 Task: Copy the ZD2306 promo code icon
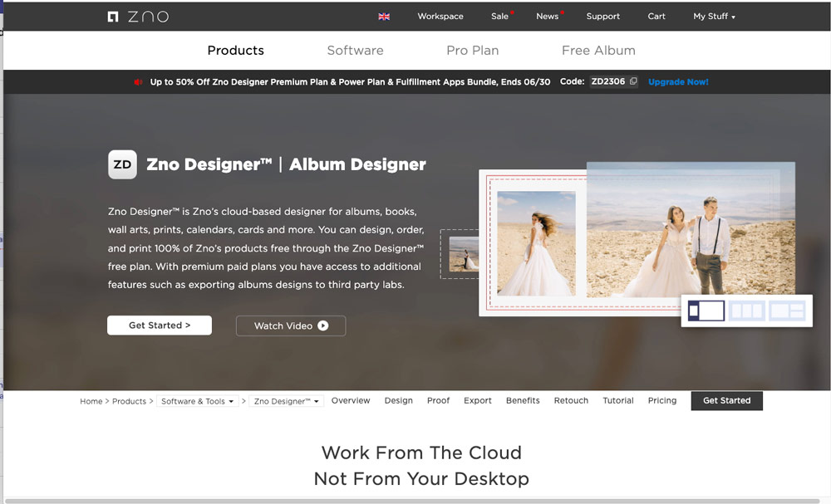632,81
